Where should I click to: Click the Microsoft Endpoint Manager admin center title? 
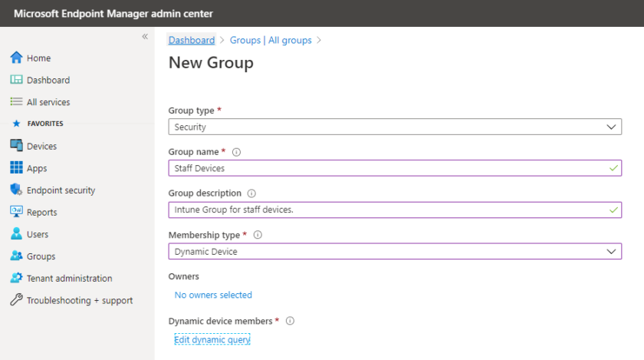tap(113, 14)
